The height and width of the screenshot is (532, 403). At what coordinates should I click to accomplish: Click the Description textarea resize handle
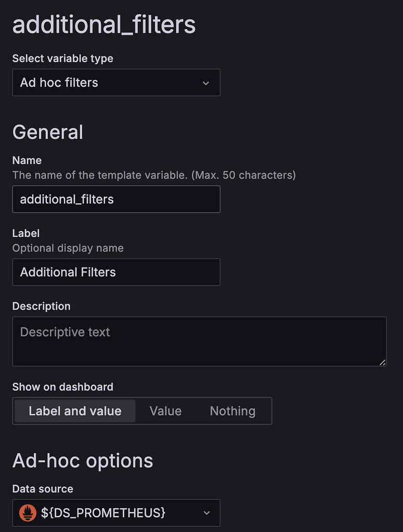pos(383,362)
